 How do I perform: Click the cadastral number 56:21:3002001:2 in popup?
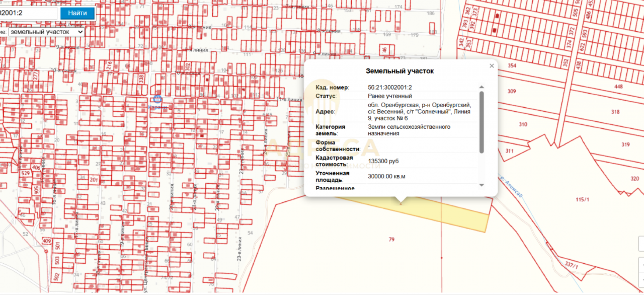click(390, 87)
